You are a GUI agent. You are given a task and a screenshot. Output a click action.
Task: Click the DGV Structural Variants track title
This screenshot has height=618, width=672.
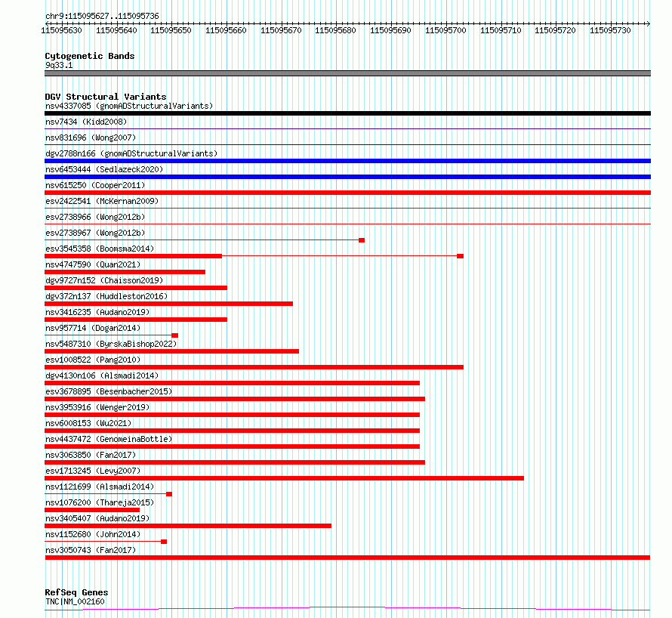(x=106, y=97)
